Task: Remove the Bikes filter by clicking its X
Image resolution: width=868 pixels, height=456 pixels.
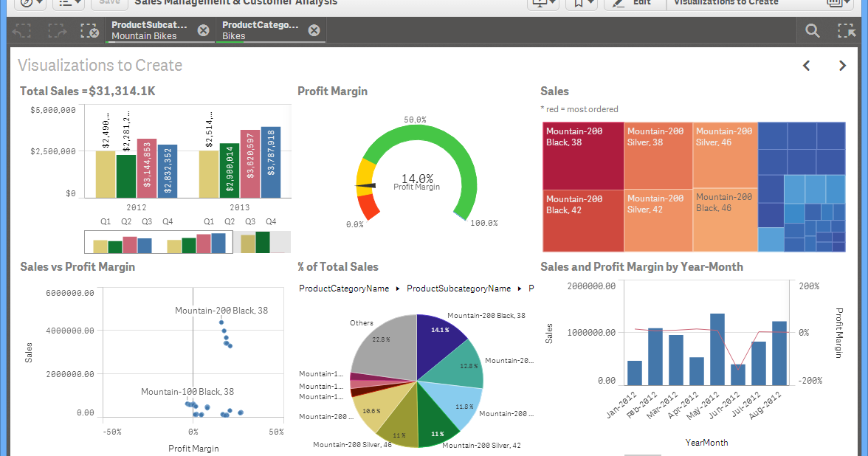Action: pos(314,30)
